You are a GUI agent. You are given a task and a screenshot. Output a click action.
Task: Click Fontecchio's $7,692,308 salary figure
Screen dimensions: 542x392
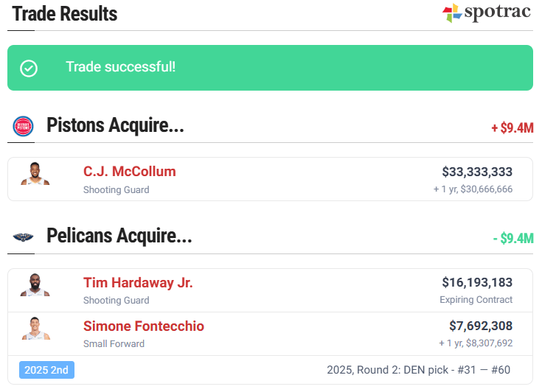(x=480, y=326)
